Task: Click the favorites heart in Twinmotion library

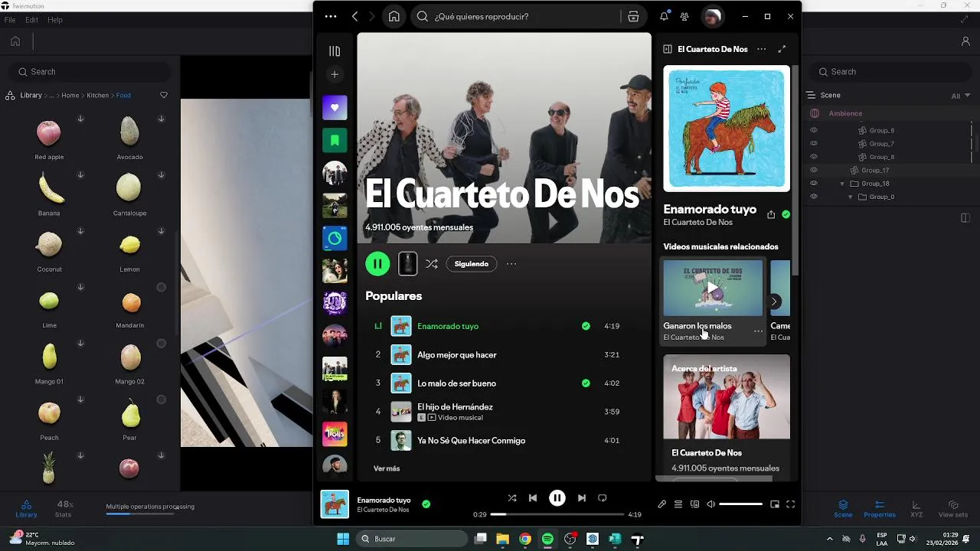Action: 164,95
